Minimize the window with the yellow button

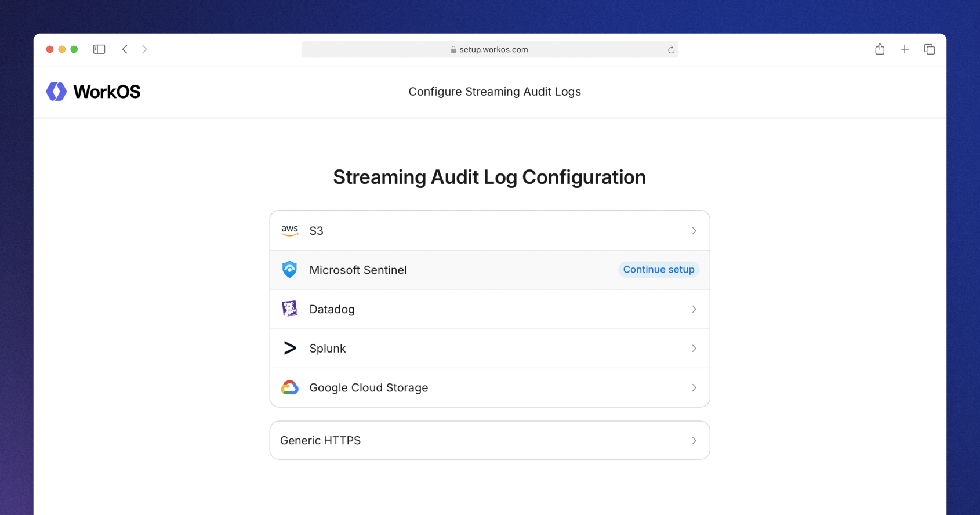coord(62,49)
